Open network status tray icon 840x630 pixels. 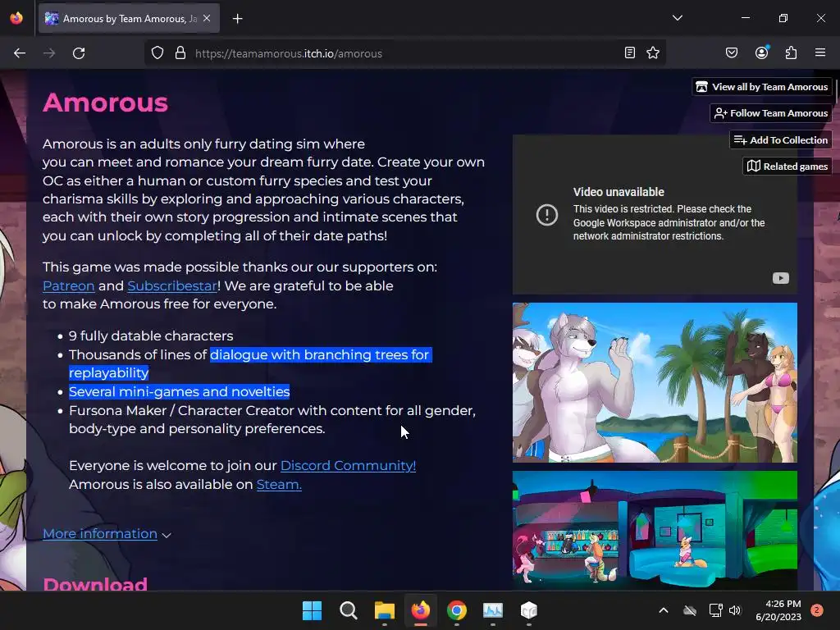[x=715, y=610]
